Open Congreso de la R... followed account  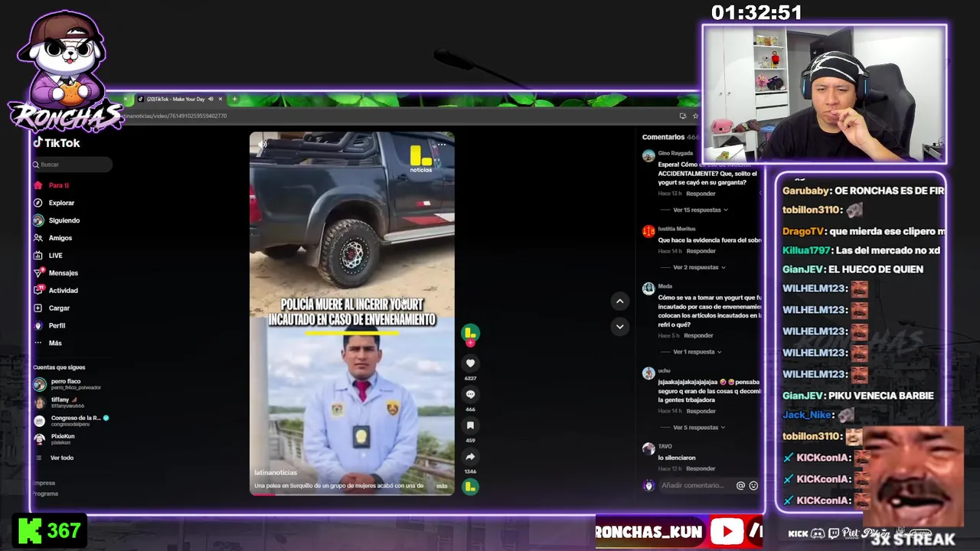coord(71,421)
